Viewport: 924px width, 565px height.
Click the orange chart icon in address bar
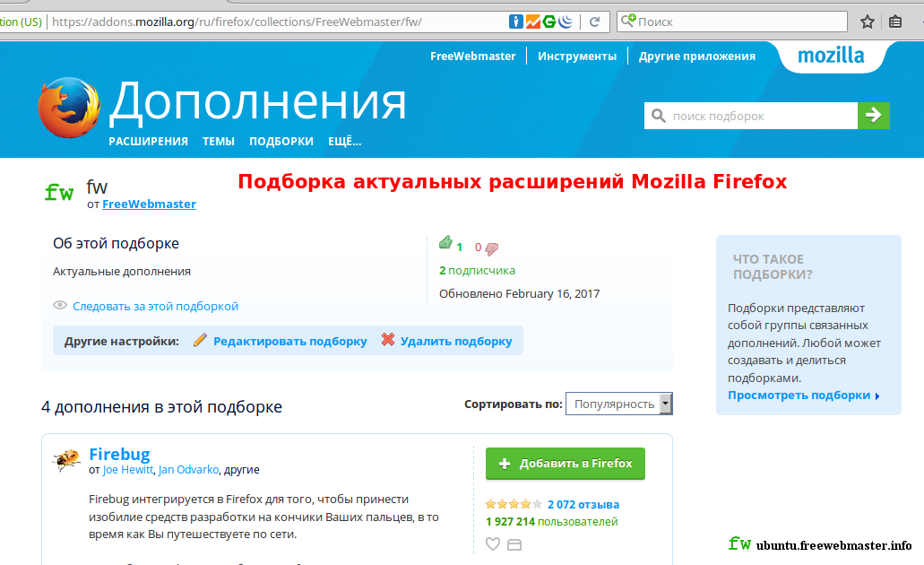[532, 22]
